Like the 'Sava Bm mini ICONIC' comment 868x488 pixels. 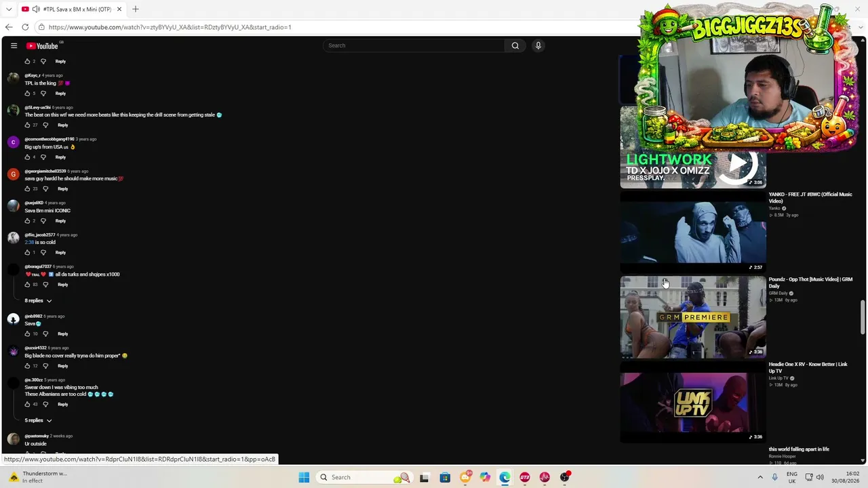(28, 221)
